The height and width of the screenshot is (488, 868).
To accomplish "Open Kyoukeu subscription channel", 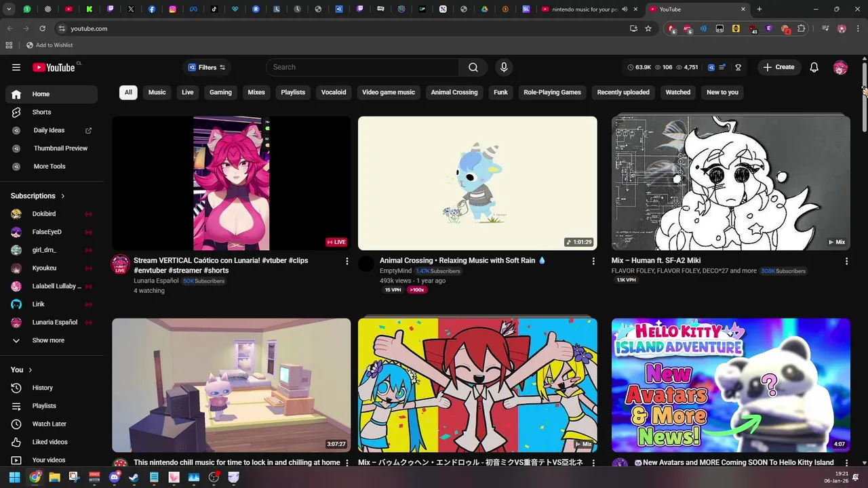I will pos(51,268).
